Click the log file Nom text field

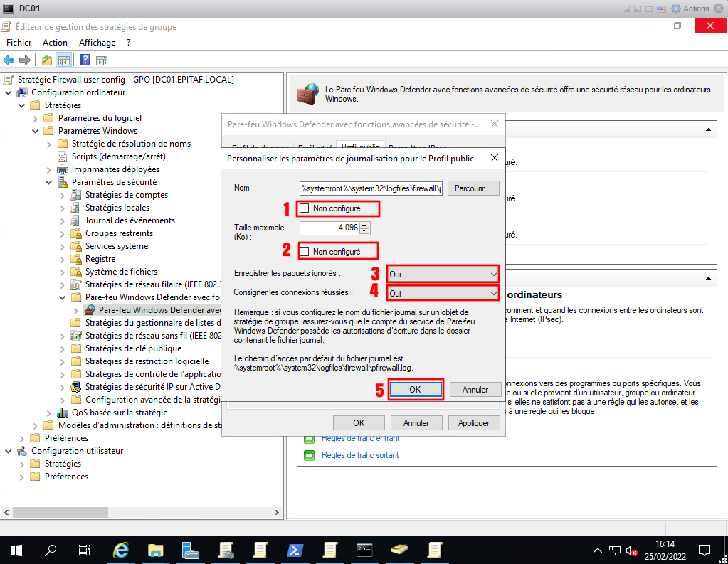[371, 188]
